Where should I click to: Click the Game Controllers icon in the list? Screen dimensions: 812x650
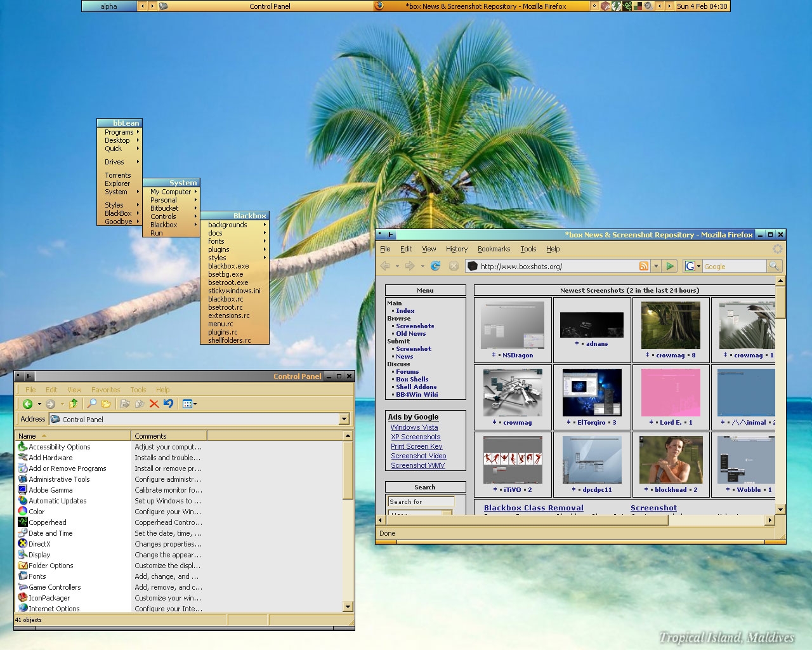click(x=23, y=587)
